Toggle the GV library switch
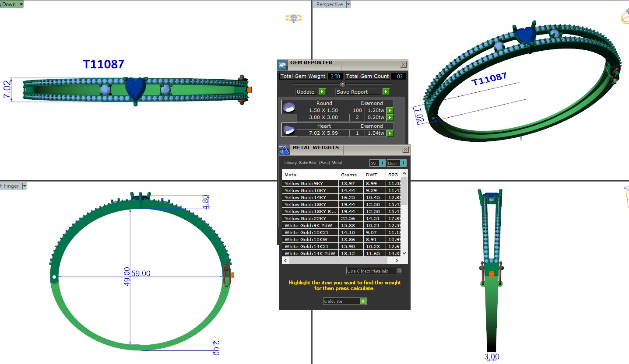This screenshot has width=629, height=364. pyautogui.click(x=382, y=163)
